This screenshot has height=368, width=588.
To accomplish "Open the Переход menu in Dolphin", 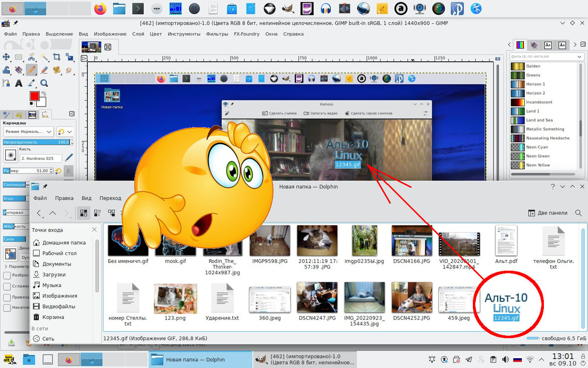I will (x=110, y=198).
